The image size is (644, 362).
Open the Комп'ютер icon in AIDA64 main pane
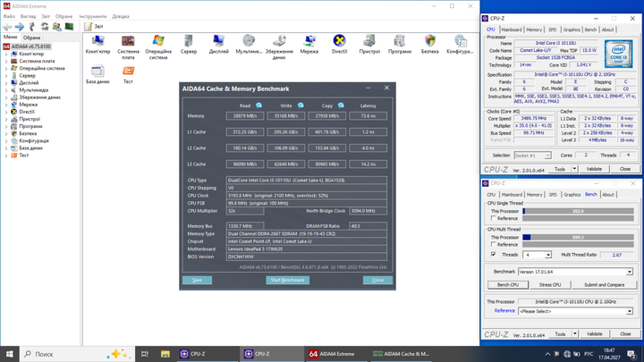pyautogui.click(x=97, y=44)
